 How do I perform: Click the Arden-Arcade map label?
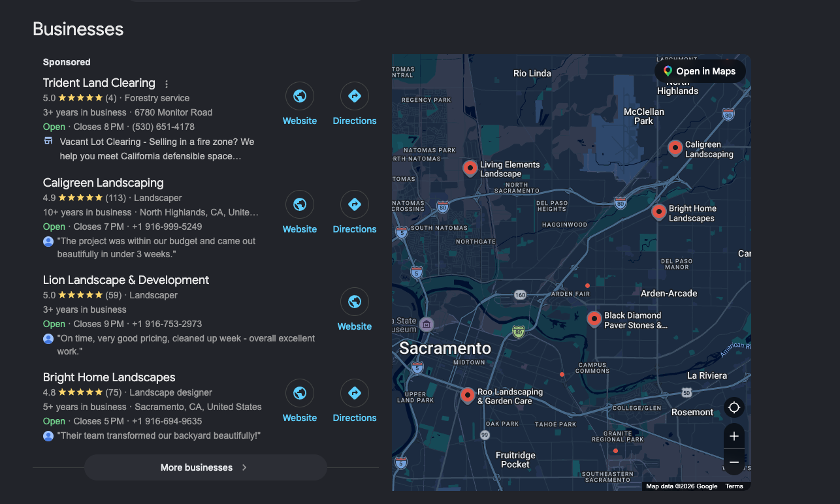[669, 293]
